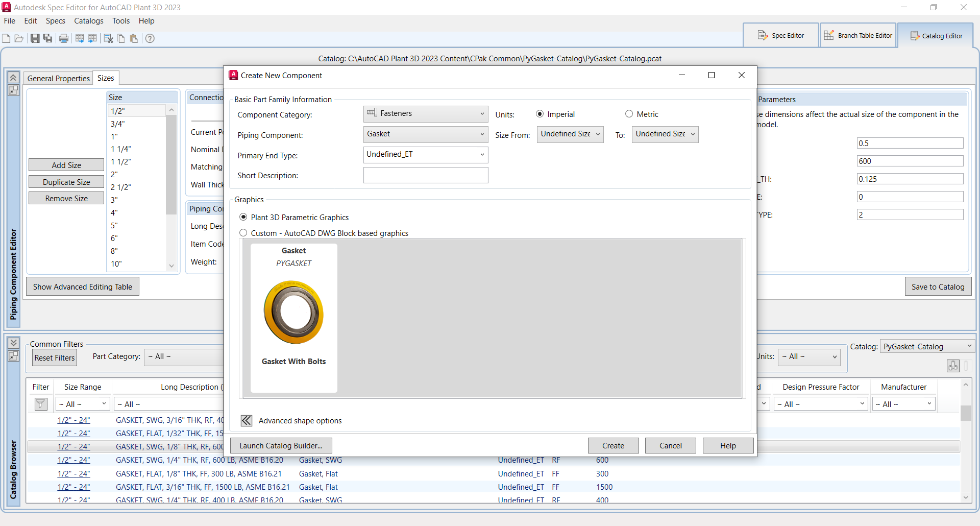The image size is (980, 526).
Task: Select the Gasket With Bolts shape thumbnail
Action: pyautogui.click(x=293, y=318)
